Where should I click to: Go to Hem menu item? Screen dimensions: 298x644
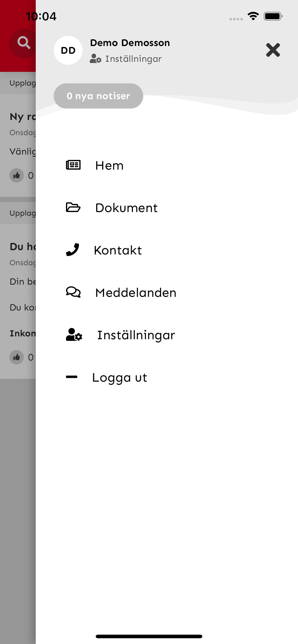109,166
